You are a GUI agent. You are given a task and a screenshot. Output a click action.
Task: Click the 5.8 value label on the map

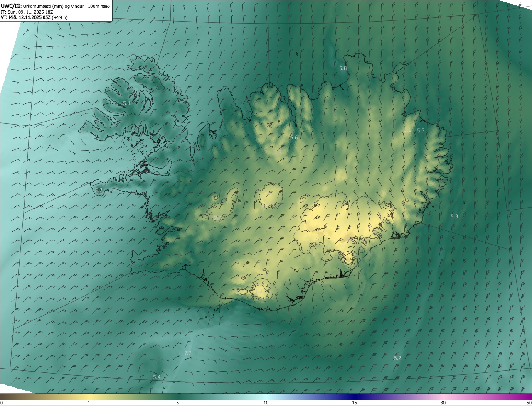(343, 68)
